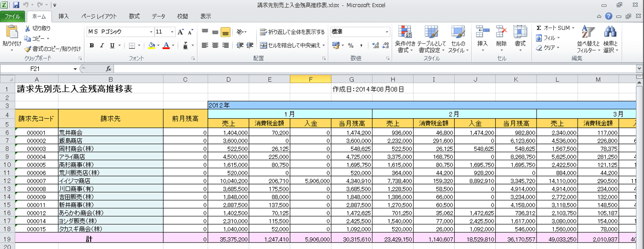Screen dimensions: 644x249
Task: Select the Format Painter brush icon
Action: pos(28,49)
